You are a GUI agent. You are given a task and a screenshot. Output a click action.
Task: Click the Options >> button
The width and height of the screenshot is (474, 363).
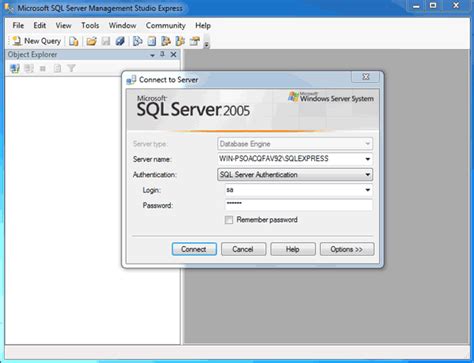(347, 249)
